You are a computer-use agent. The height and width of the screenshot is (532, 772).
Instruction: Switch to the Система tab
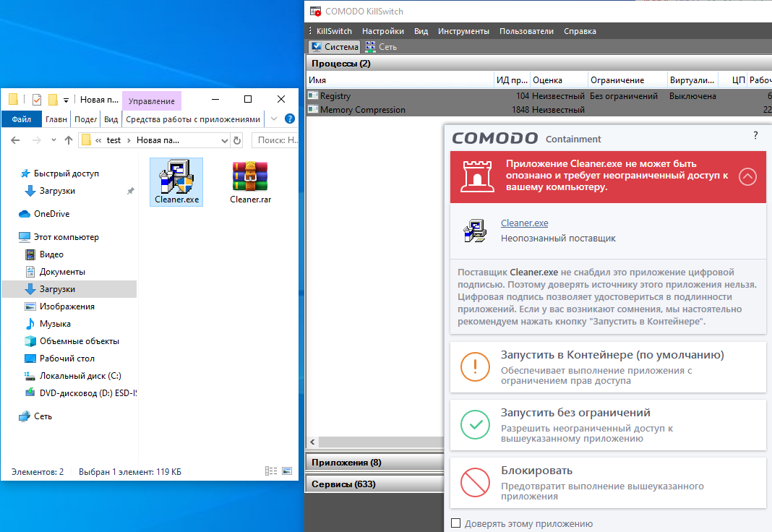[x=334, y=47]
